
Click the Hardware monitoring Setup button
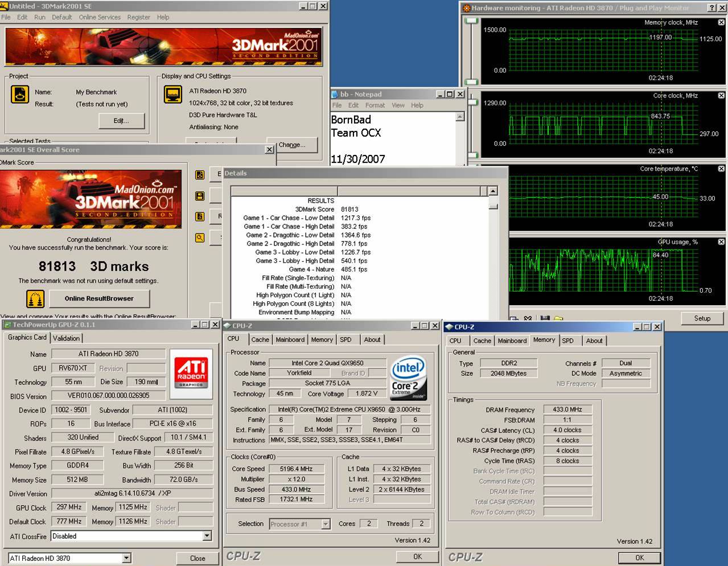(x=702, y=318)
